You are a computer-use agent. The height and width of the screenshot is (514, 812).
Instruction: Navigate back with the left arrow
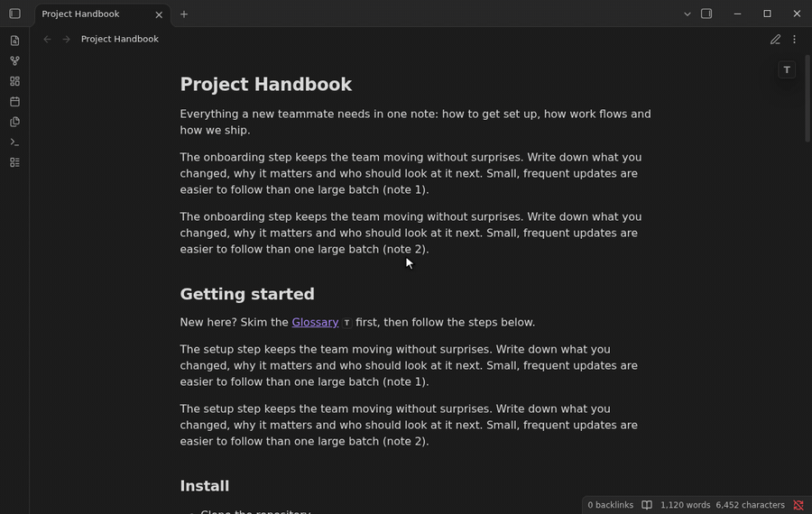(x=47, y=40)
